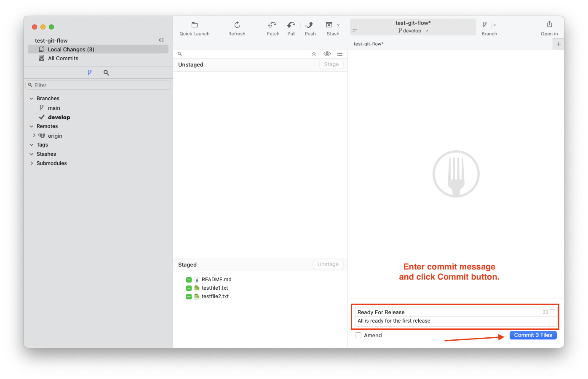Enable the Amend checkbox

click(358, 335)
